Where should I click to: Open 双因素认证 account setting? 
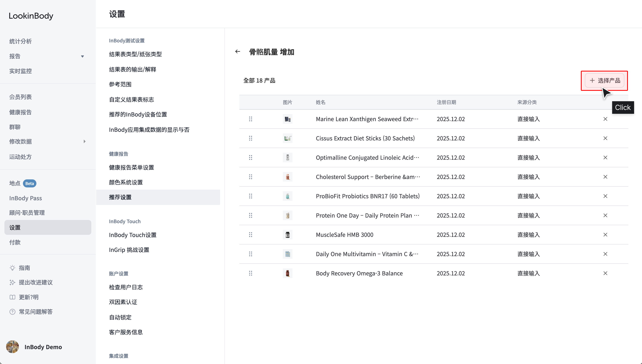(x=123, y=302)
